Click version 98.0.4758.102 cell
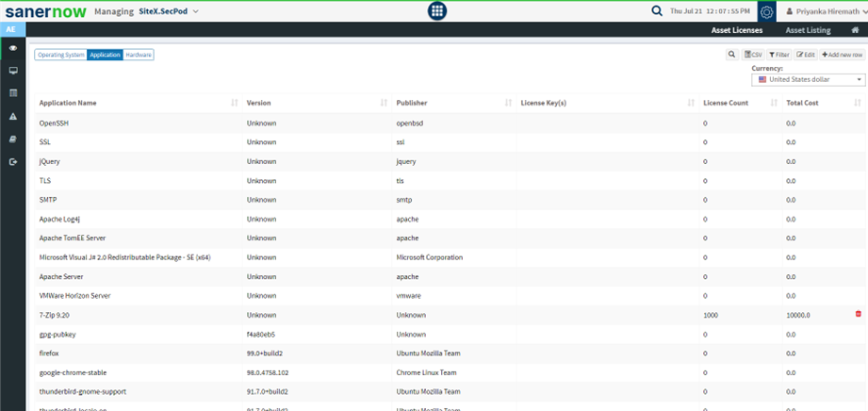This screenshot has width=868, height=411. (268, 372)
